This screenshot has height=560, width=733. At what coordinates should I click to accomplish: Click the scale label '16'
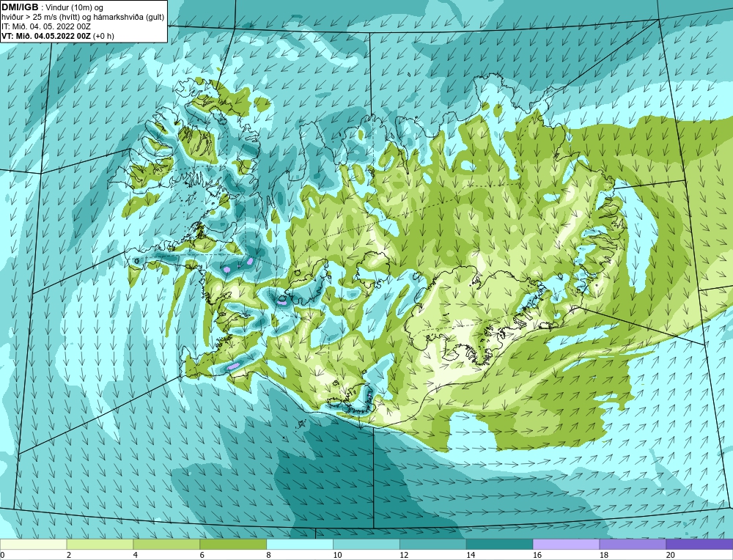(537, 555)
